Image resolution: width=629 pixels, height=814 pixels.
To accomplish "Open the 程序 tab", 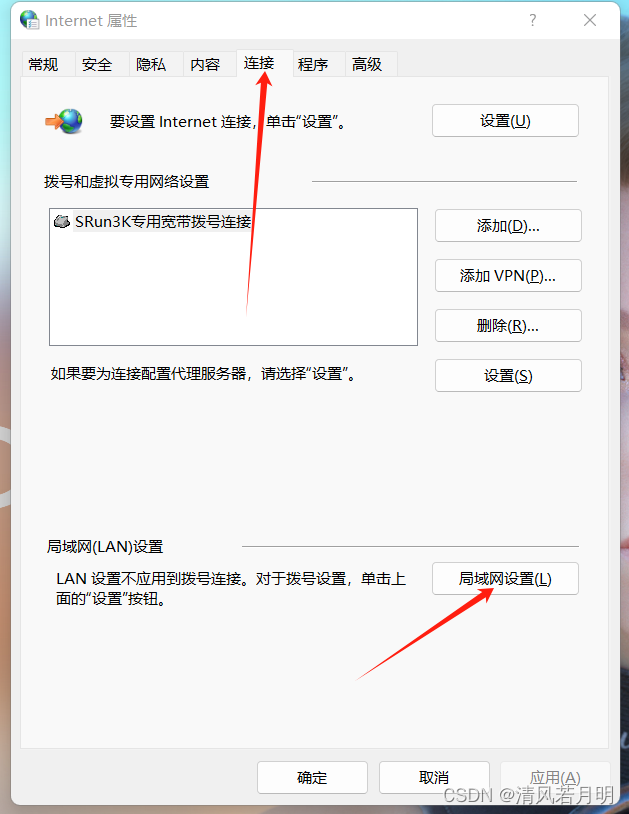I will click(x=313, y=64).
